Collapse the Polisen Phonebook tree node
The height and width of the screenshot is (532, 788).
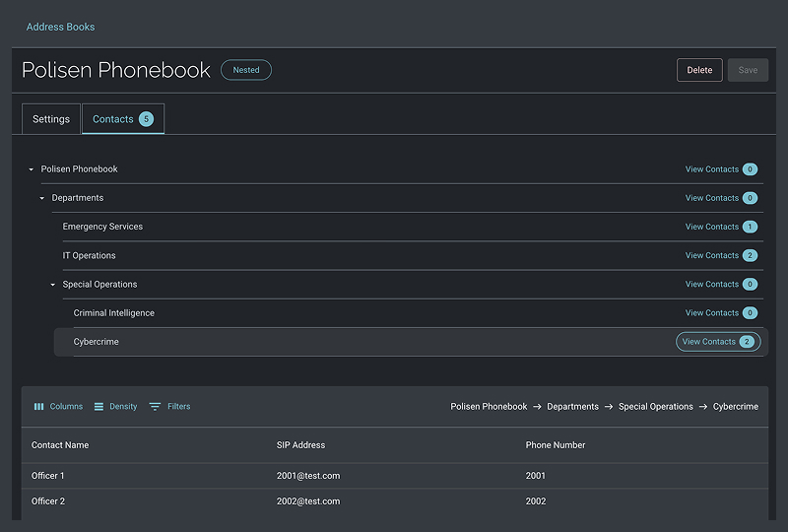point(31,169)
